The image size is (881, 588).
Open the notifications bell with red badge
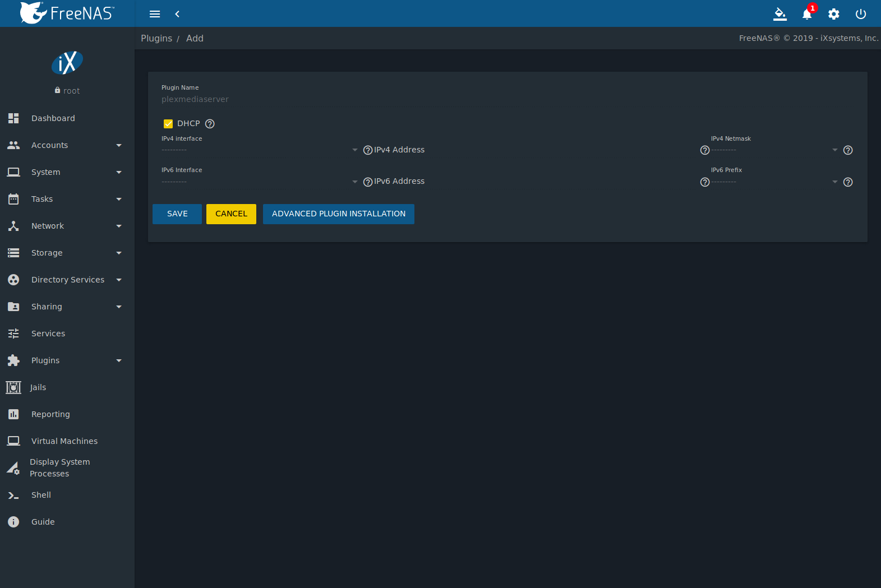[807, 14]
